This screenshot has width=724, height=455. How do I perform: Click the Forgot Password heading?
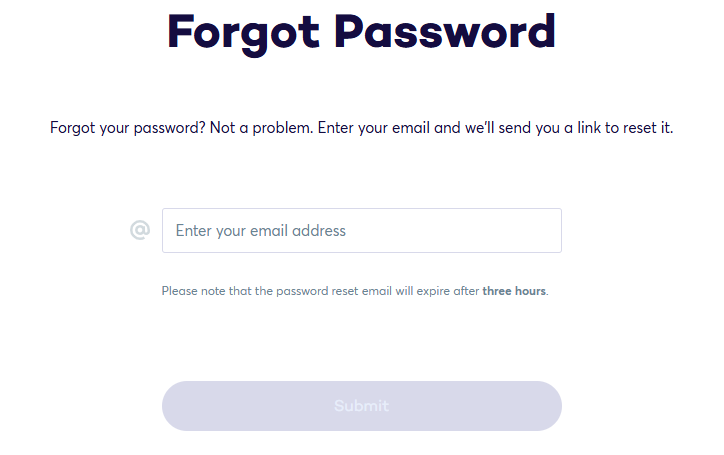click(x=361, y=32)
